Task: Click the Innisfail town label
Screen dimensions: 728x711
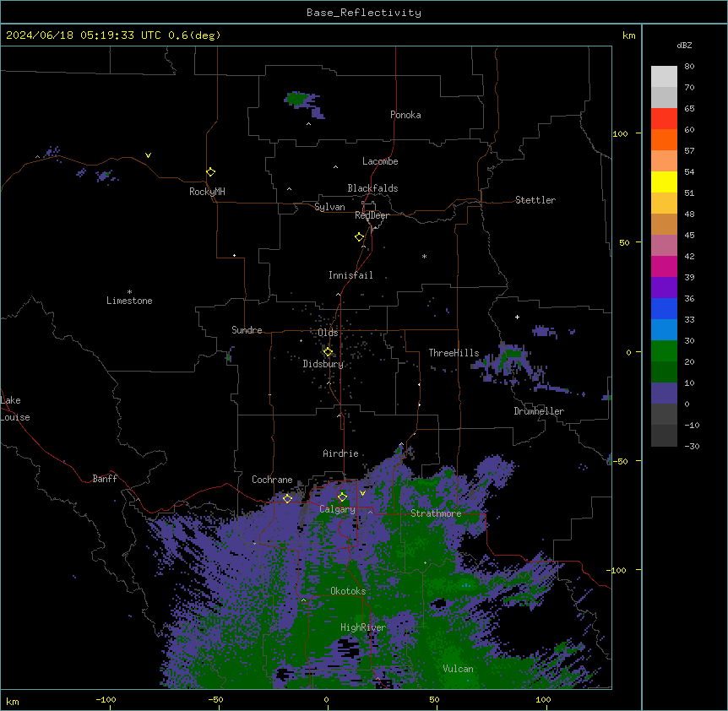Action: tap(350, 275)
